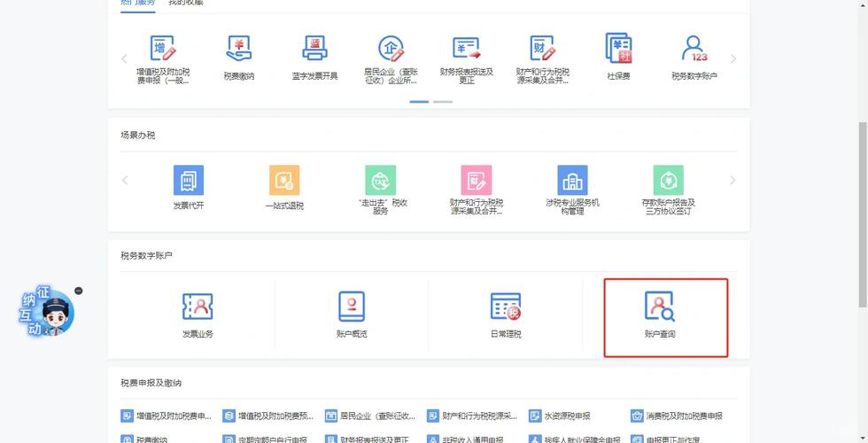Click the page vertical scrollbar thumb

(863, 214)
